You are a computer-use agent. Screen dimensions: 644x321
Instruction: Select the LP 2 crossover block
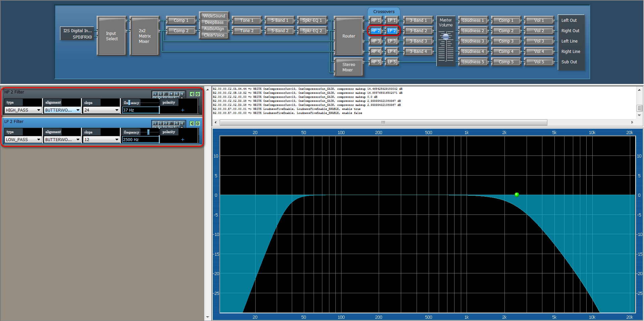tap(392, 31)
